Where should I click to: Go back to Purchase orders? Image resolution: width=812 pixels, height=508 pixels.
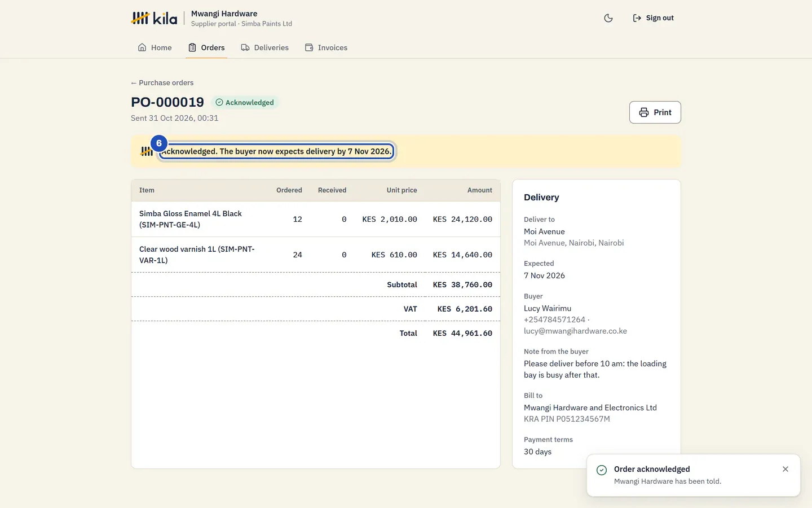point(162,82)
